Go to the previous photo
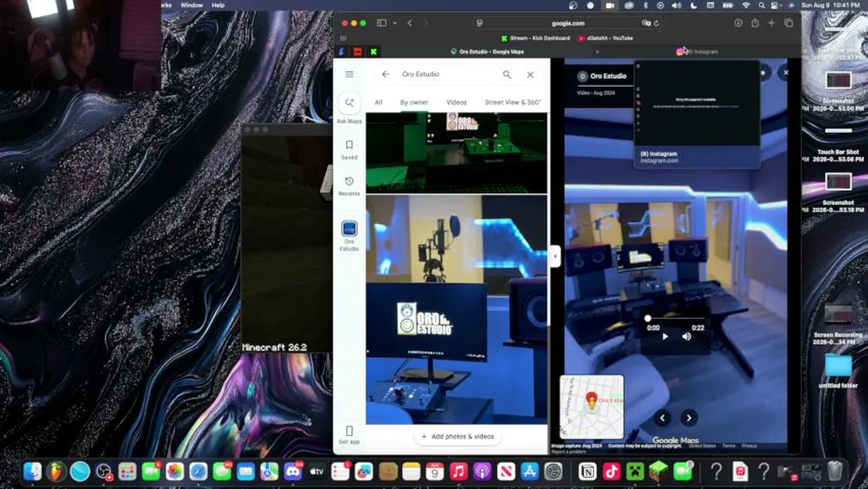 (663, 418)
